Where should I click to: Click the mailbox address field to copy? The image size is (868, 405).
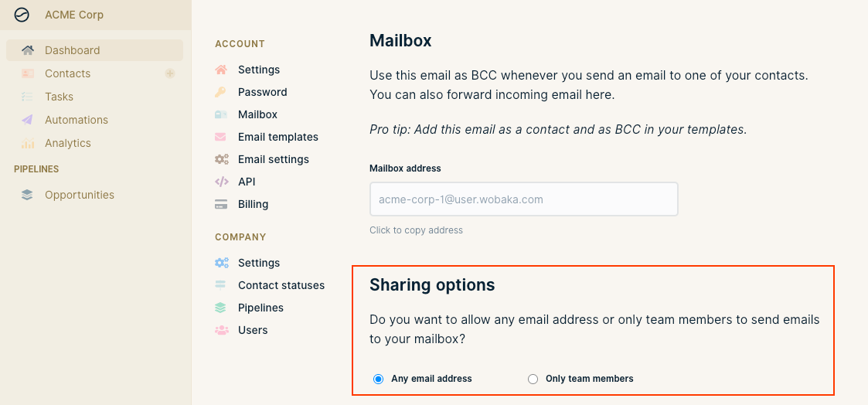click(524, 199)
